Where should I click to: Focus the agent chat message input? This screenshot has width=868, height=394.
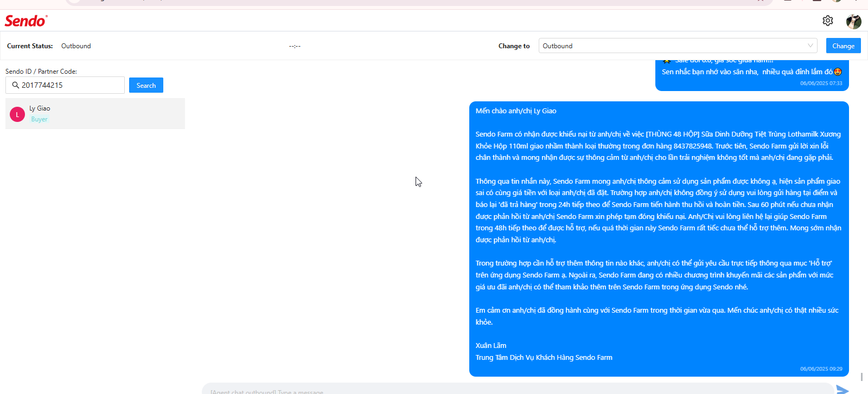click(x=518, y=389)
